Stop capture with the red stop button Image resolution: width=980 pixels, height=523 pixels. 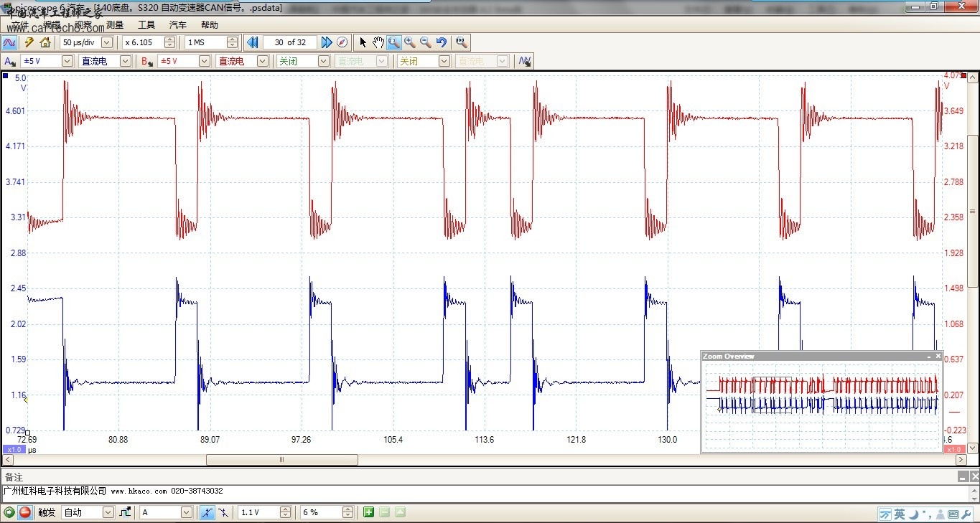(x=25, y=512)
